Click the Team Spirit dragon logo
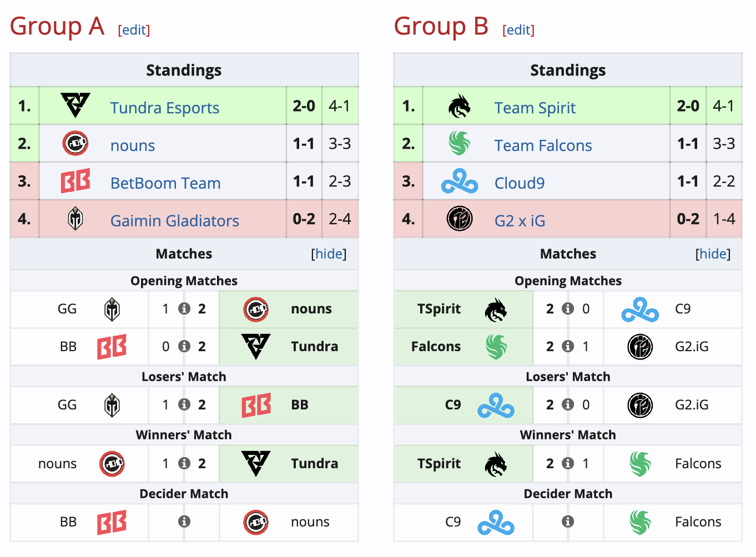Screen dimensions: 756x557 [459, 105]
